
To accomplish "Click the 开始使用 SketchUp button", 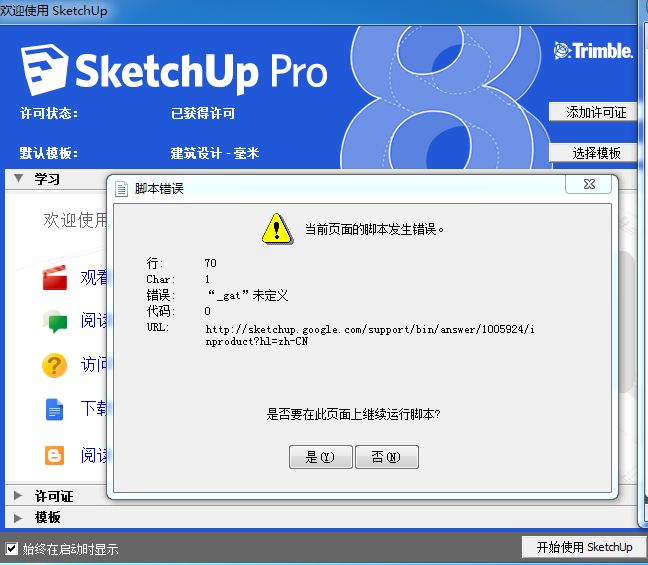I will pos(584,547).
